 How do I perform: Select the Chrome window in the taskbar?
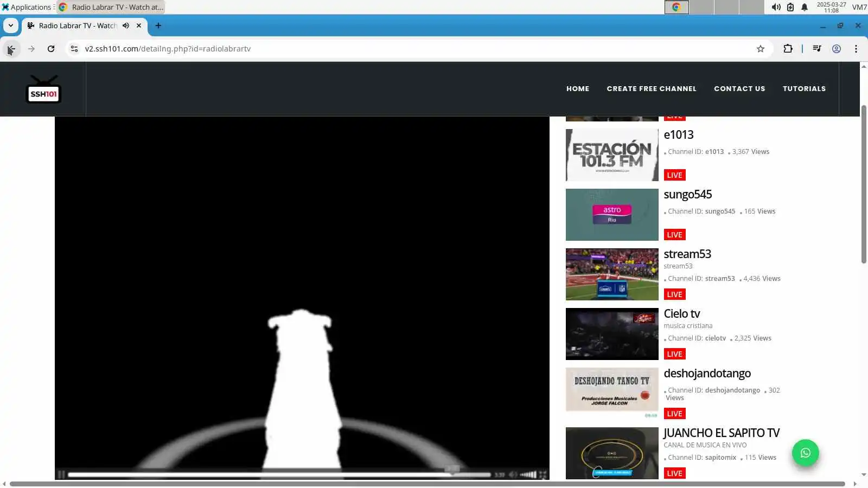111,7
